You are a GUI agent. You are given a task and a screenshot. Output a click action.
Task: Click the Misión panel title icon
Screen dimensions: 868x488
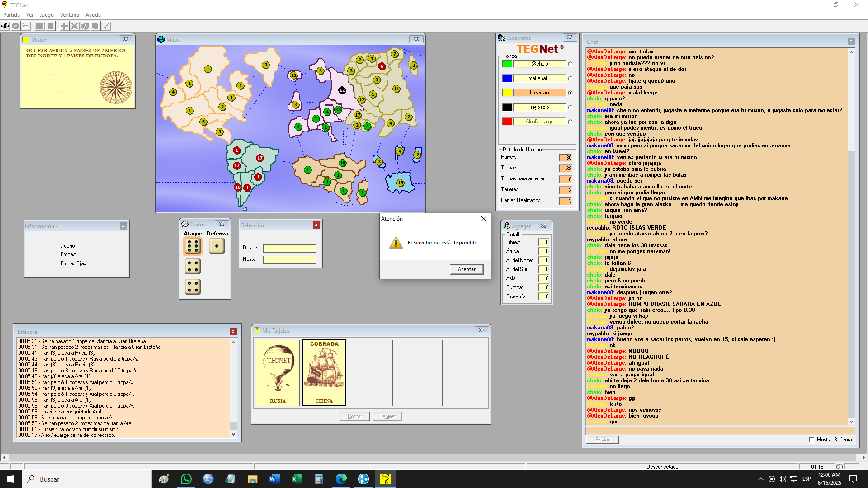pyautogui.click(x=26, y=39)
